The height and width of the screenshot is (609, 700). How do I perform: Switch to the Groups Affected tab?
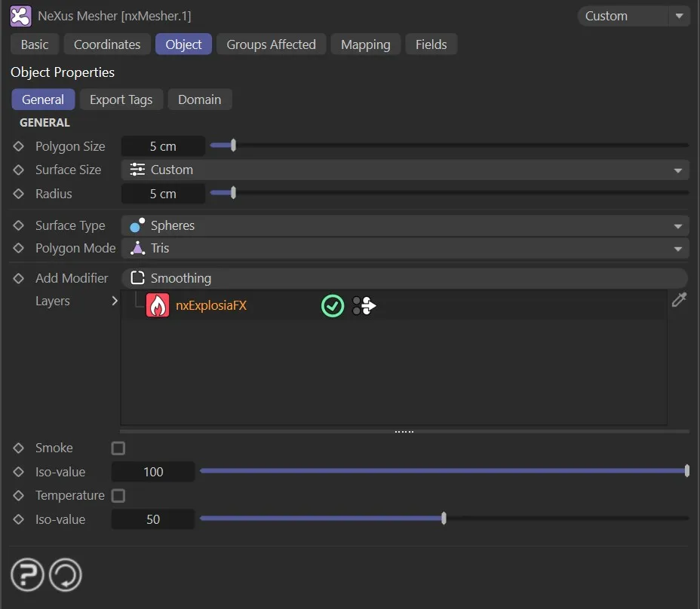(x=271, y=44)
